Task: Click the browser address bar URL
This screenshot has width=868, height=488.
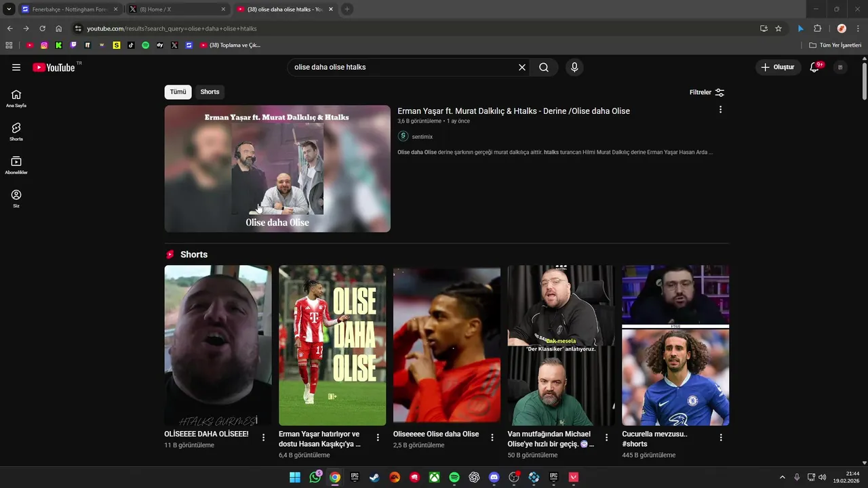Action: click(x=172, y=28)
